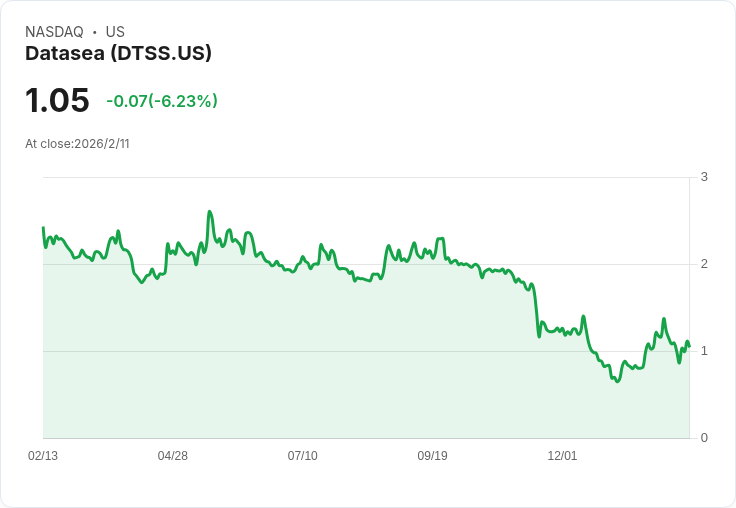Click the NASDAQ exchange label
736x508 pixels.
point(54,32)
